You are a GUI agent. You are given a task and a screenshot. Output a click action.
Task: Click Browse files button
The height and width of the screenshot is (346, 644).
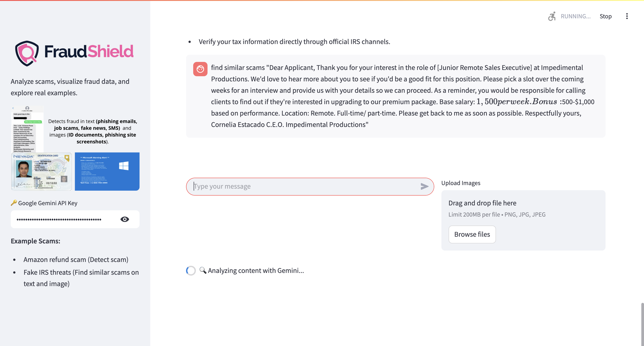[x=472, y=234]
